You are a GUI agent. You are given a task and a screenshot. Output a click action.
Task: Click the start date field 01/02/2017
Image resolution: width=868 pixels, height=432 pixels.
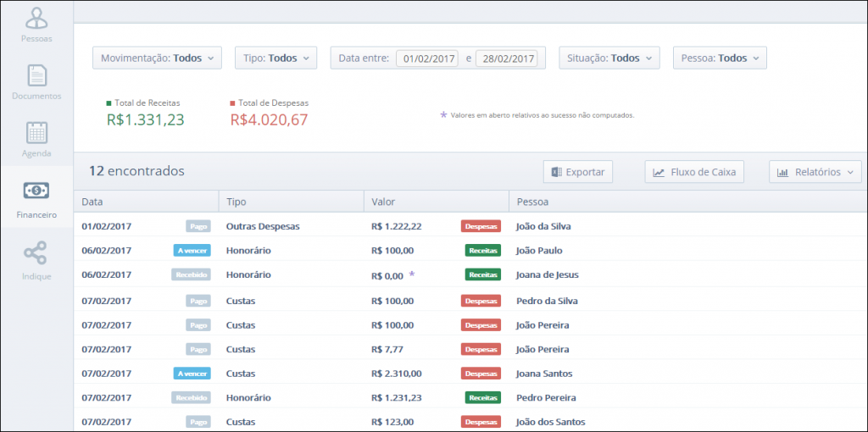coord(430,59)
